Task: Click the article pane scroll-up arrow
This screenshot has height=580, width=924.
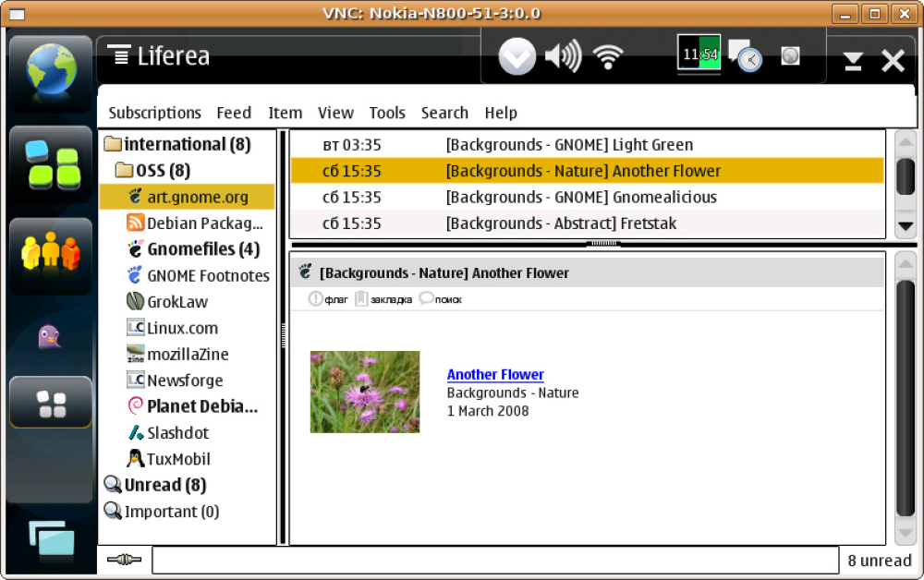Action: point(906,262)
